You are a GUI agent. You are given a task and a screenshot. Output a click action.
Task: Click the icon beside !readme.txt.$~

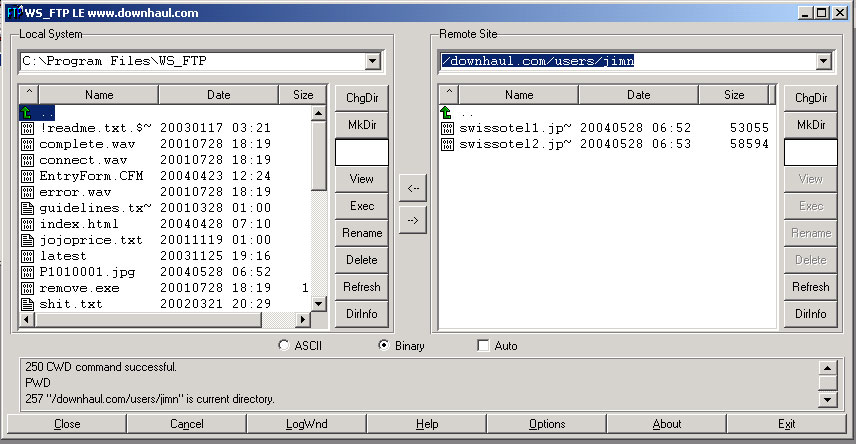[x=27, y=128]
